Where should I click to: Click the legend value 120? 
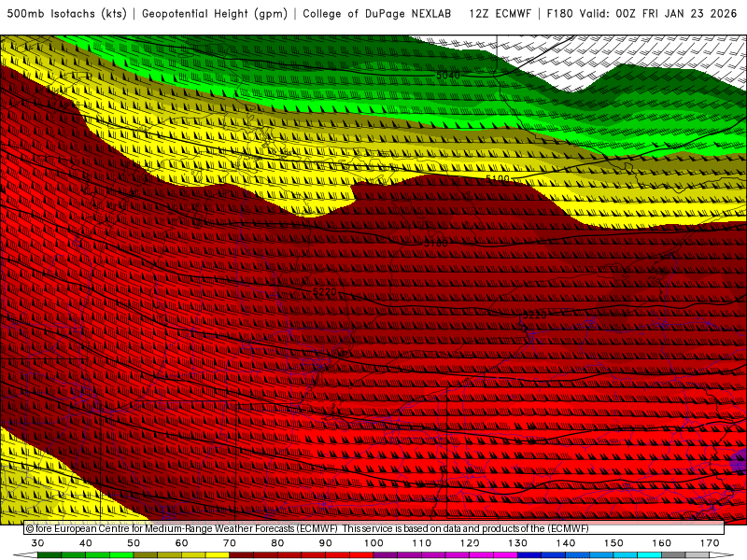[x=470, y=543]
